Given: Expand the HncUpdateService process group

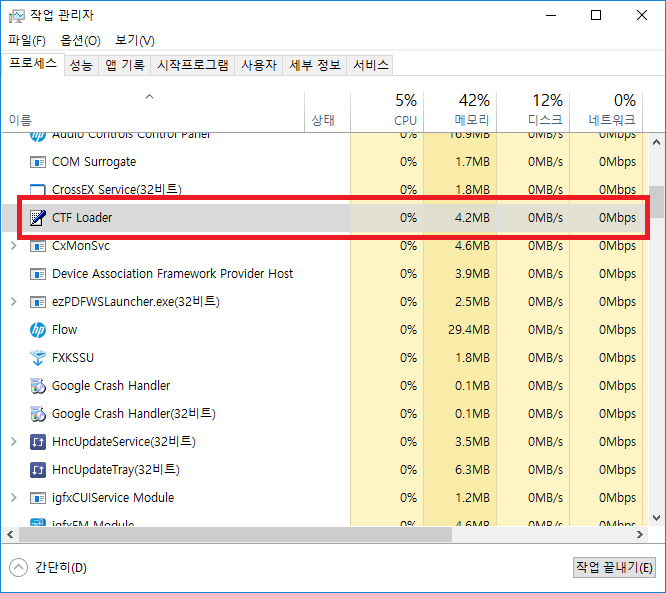Looking at the screenshot, I should 13,442.
